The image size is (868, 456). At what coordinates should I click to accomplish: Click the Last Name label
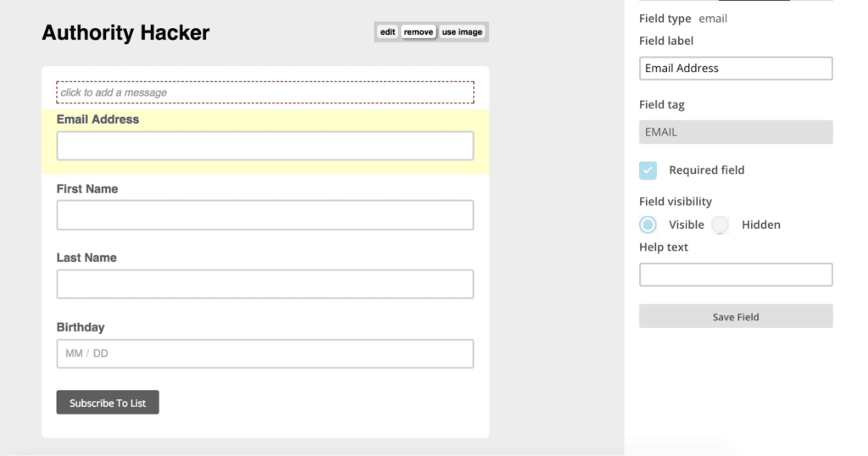tap(86, 258)
